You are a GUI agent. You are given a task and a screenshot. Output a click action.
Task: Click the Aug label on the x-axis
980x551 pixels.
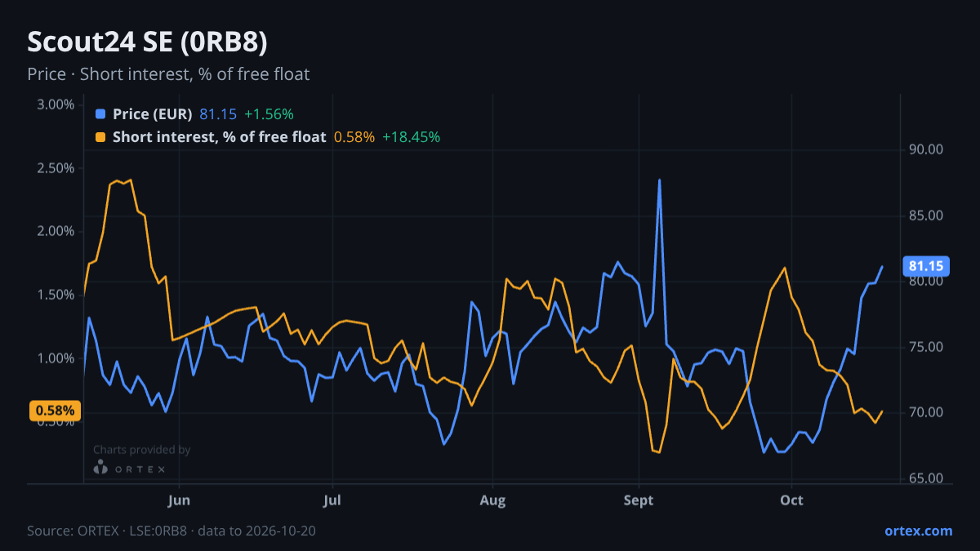click(x=492, y=500)
